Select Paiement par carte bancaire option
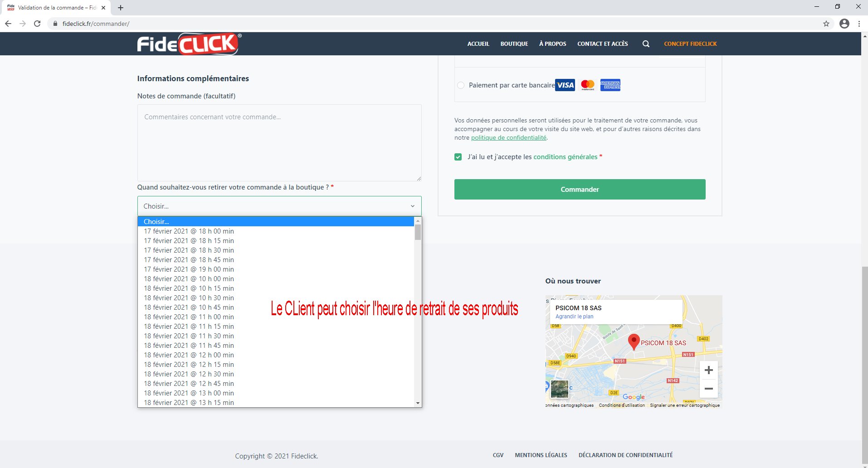The image size is (868, 468). click(461, 85)
